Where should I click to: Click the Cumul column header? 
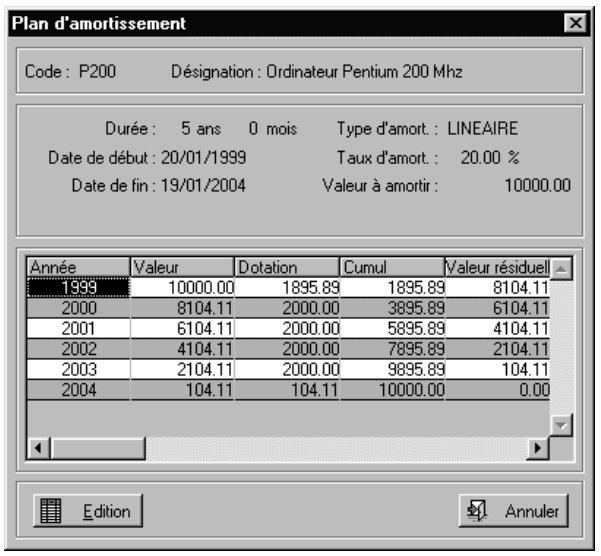click(392, 267)
